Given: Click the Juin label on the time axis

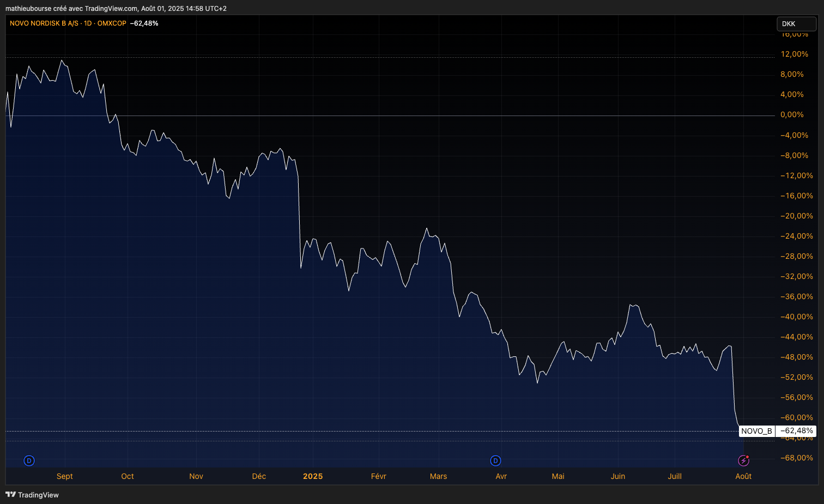Looking at the screenshot, I should point(618,476).
